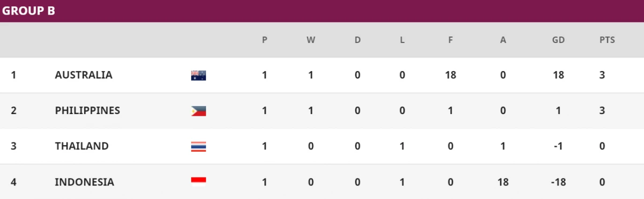Image resolution: width=644 pixels, height=199 pixels.
Task: Select the INDONESIA team name
Action: (x=84, y=182)
